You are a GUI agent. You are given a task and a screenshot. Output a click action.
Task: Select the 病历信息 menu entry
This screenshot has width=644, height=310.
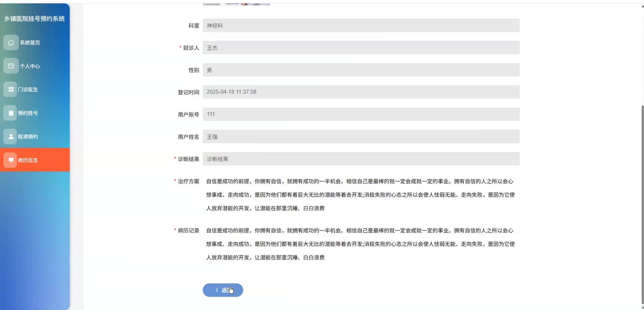point(35,160)
